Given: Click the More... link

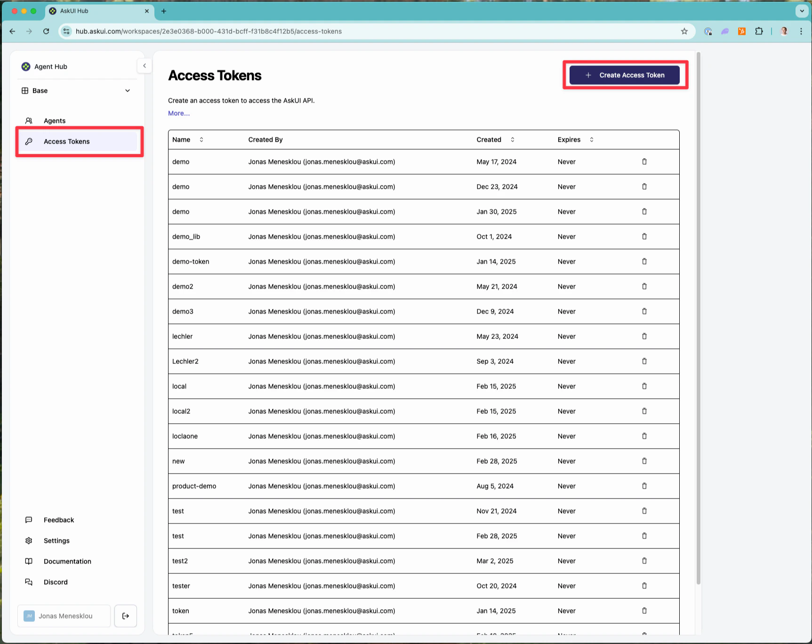Looking at the screenshot, I should [x=179, y=113].
